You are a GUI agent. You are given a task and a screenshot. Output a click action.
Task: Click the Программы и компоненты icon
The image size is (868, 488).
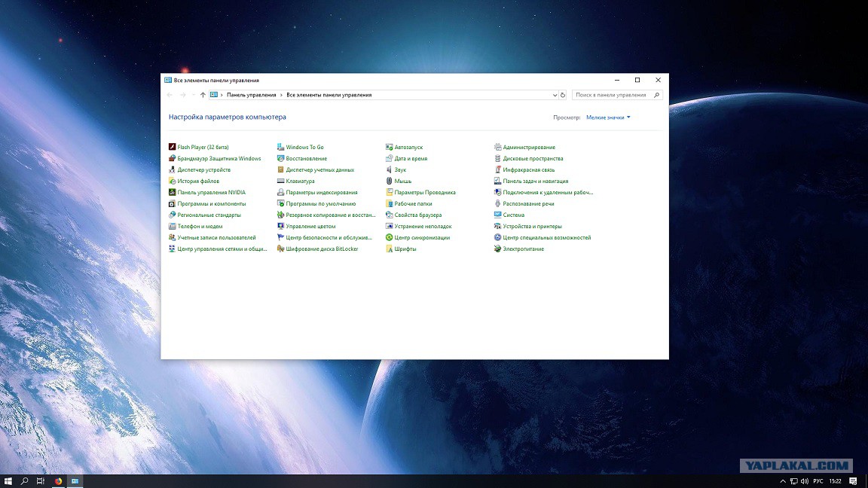point(172,203)
